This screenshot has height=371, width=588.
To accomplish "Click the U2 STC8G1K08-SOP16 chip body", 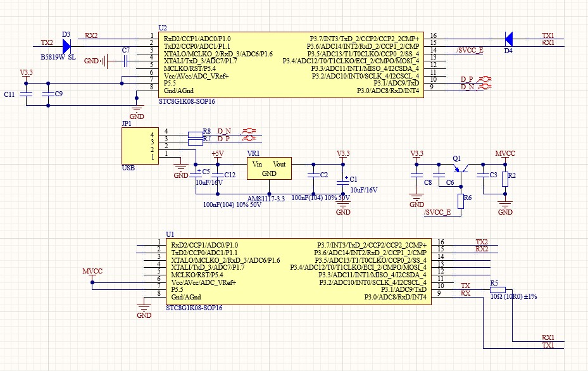I will [291, 65].
